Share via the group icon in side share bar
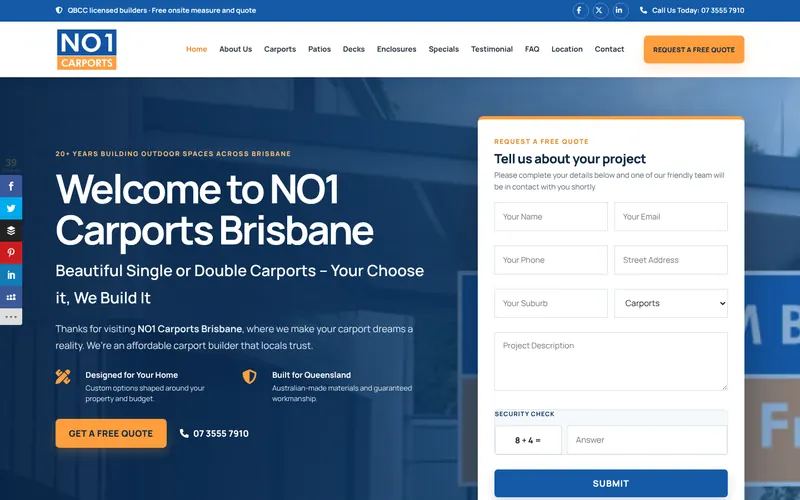Screen dimensions: 800x500 point(11,297)
